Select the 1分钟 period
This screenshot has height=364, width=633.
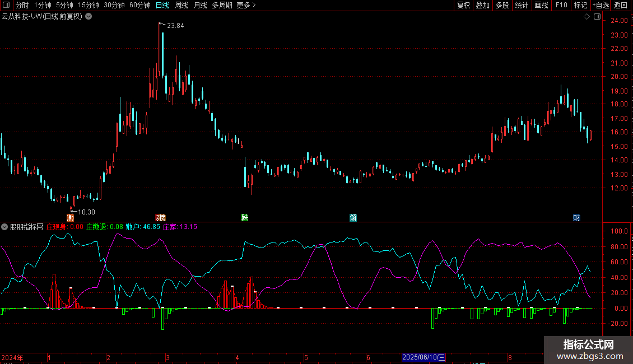click(43, 5)
